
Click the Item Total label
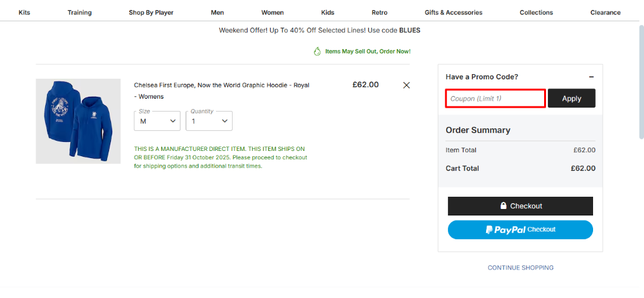click(461, 150)
